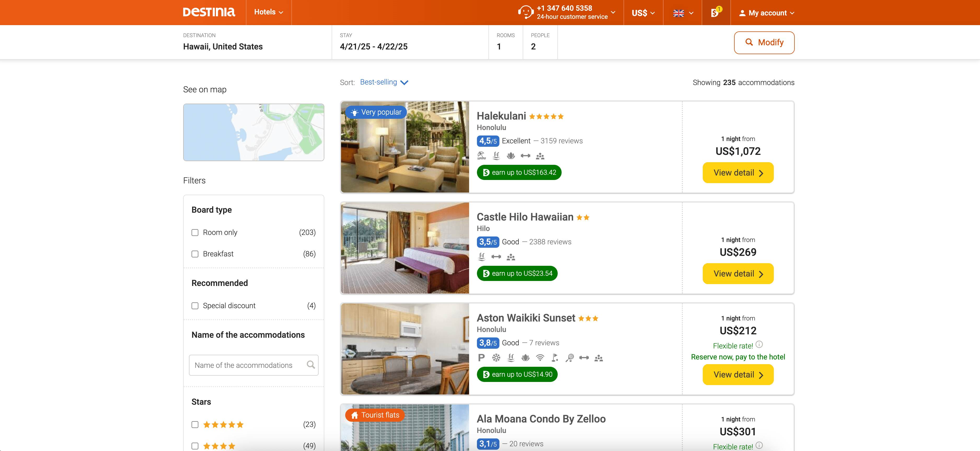Click the Tourist flats badge on Ala Moana
Image resolution: width=980 pixels, height=451 pixels.
pos(375,415)
